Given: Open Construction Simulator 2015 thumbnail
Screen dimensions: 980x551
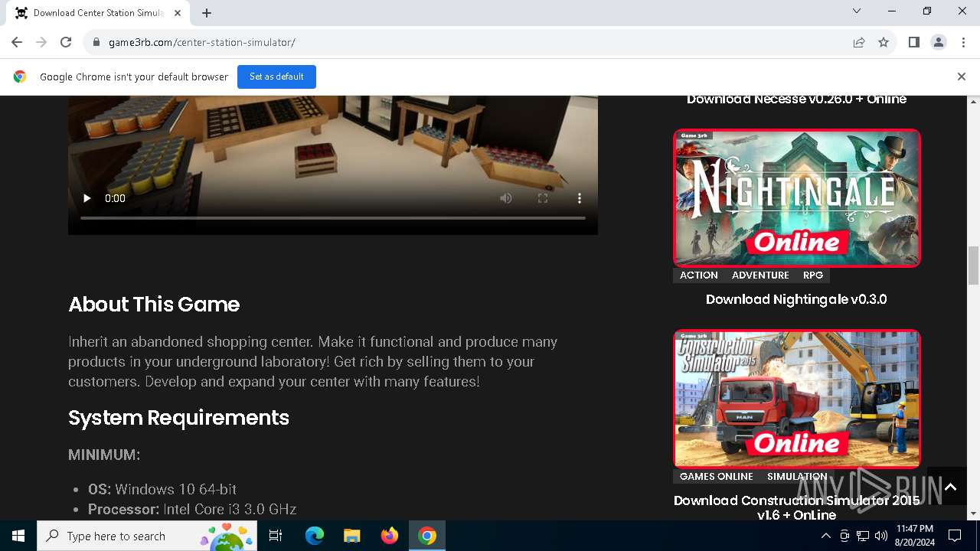Looking at the screenshot, I should point(797,399).
